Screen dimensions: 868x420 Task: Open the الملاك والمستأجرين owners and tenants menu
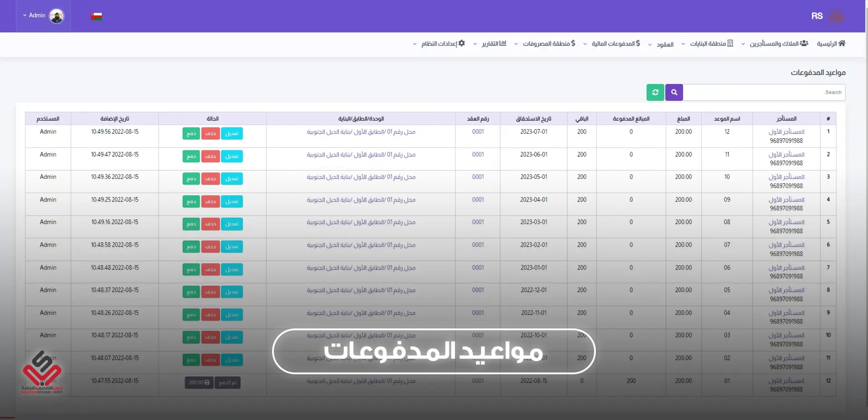[x=775, y=43]
